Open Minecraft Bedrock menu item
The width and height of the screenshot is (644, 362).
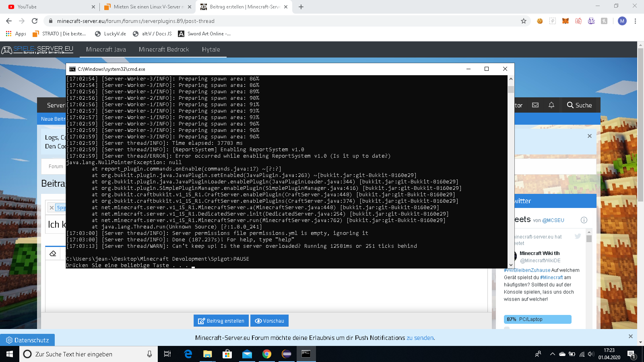click(x=164, y=49)
